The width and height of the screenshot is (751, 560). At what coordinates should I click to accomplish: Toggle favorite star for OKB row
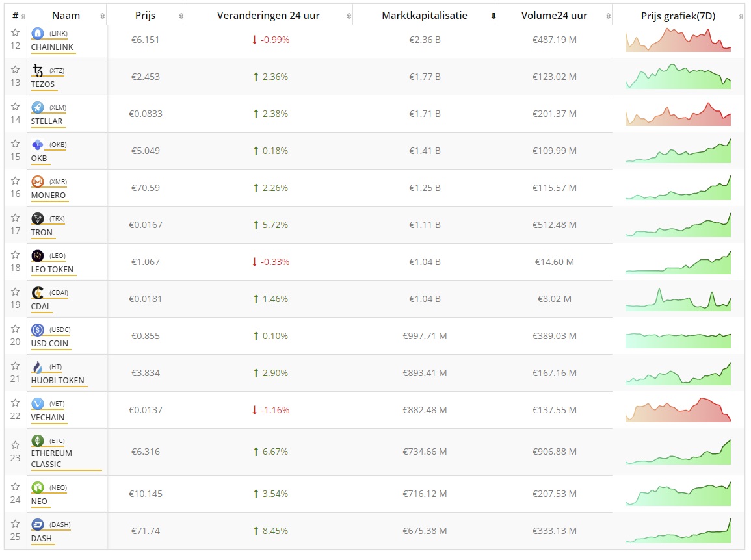16,144
